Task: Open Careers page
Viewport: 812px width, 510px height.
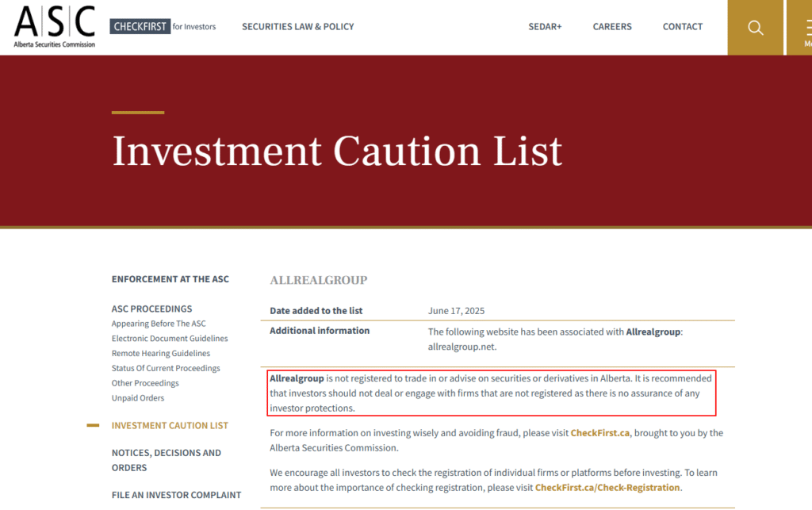Action: pos(612,26)
